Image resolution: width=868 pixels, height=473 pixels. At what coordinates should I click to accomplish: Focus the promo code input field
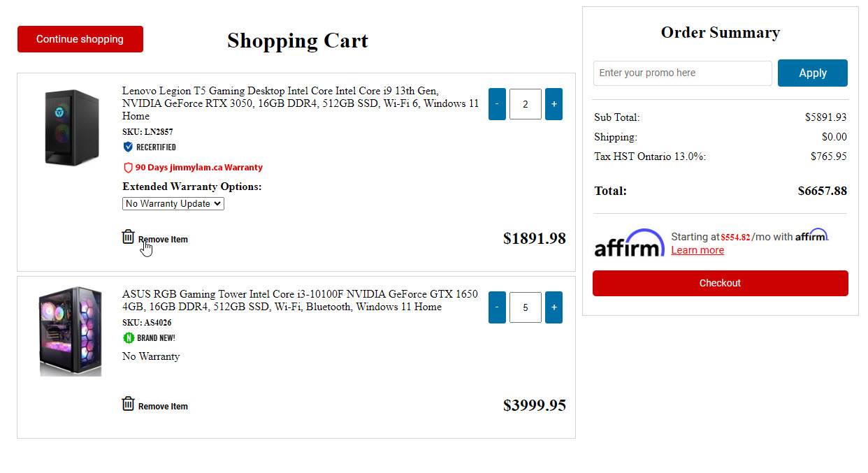click(x=682, y=73)
